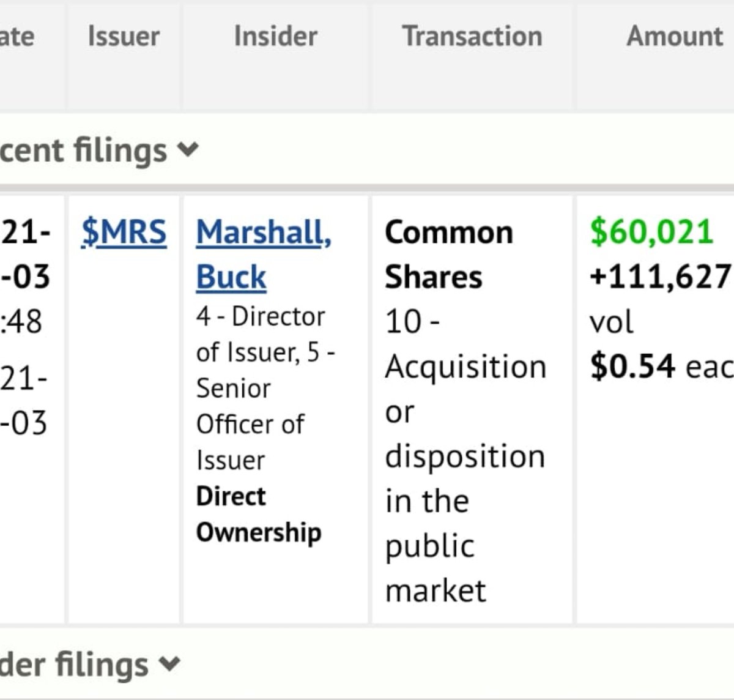Sort by the Transaction column header
This screenshot has height=700, width=734.
472,36
